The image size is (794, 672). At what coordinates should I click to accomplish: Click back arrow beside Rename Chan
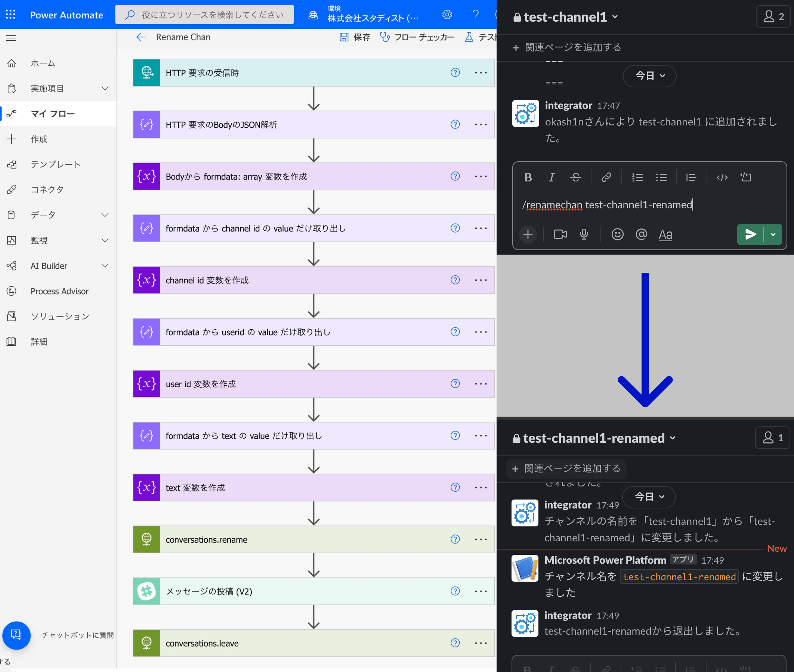pyautogui.click(x=141, y=37)
